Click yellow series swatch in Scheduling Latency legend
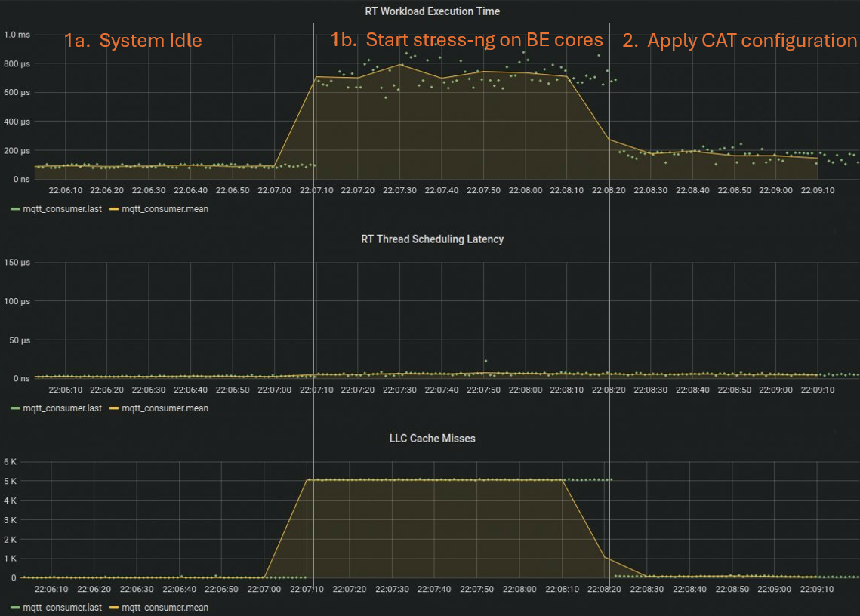 pos(115,408)
